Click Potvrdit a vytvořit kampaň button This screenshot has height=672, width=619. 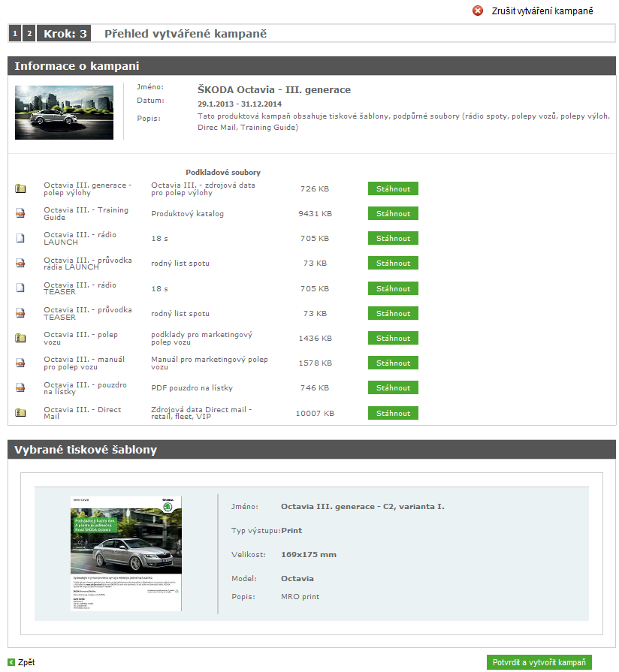[539, 662]
